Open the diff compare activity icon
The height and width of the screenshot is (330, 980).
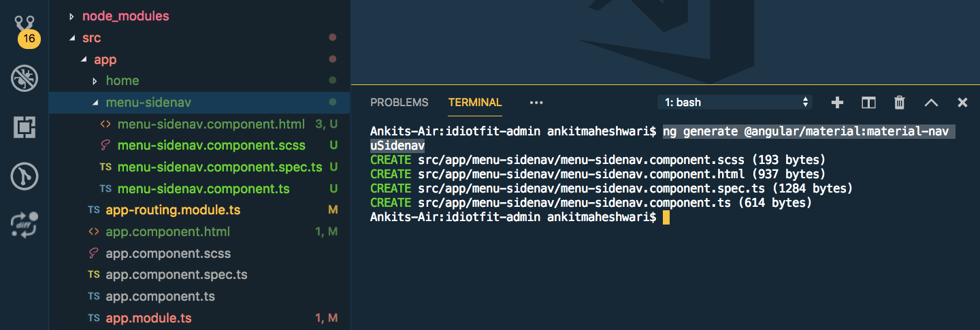(24, 225)
